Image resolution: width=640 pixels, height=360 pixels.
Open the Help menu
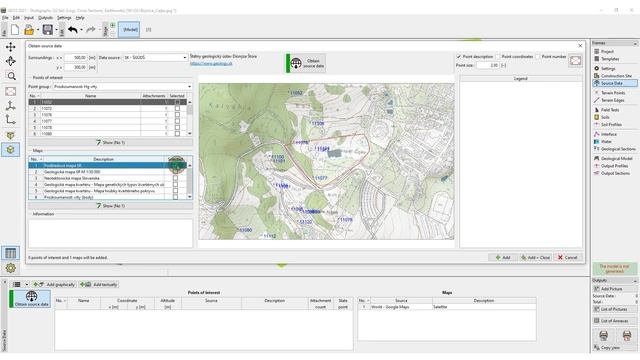[80, 18]
